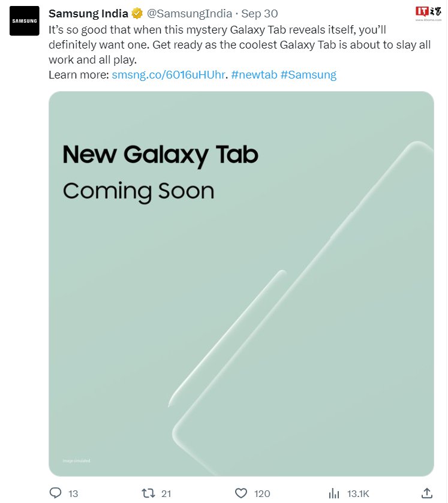The image size is (448, 503).
Task: Click the share upload icon
Action: point(427,493)
